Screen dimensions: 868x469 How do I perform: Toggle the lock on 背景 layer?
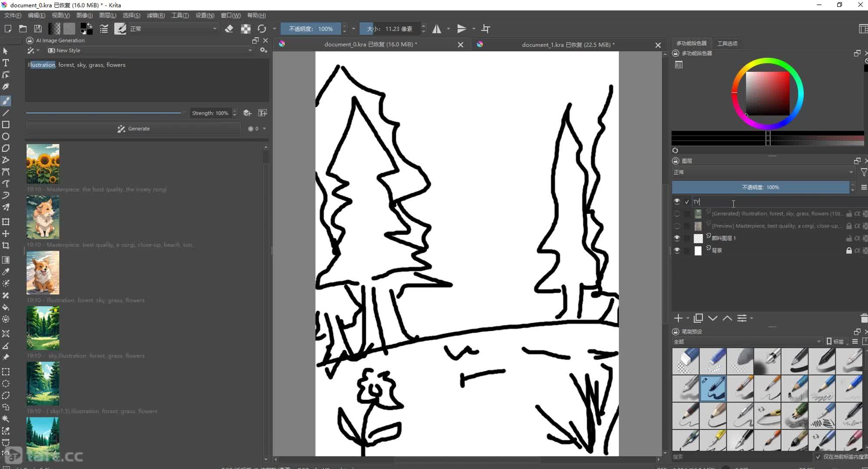pyautogui.click(x=849, y=251)
